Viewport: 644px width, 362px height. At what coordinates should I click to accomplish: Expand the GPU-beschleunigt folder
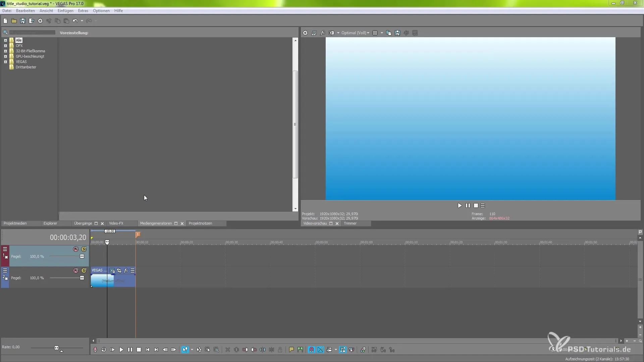(5, 56)
